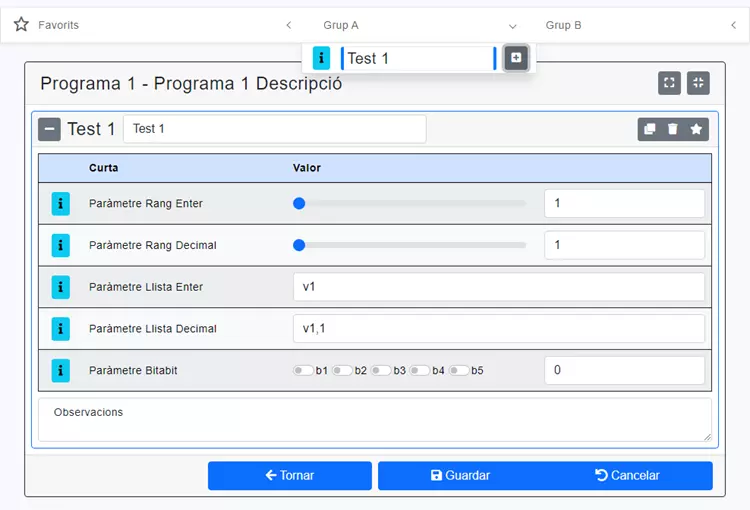Collapse the Grup A dropdown

(x=512, y=25)
